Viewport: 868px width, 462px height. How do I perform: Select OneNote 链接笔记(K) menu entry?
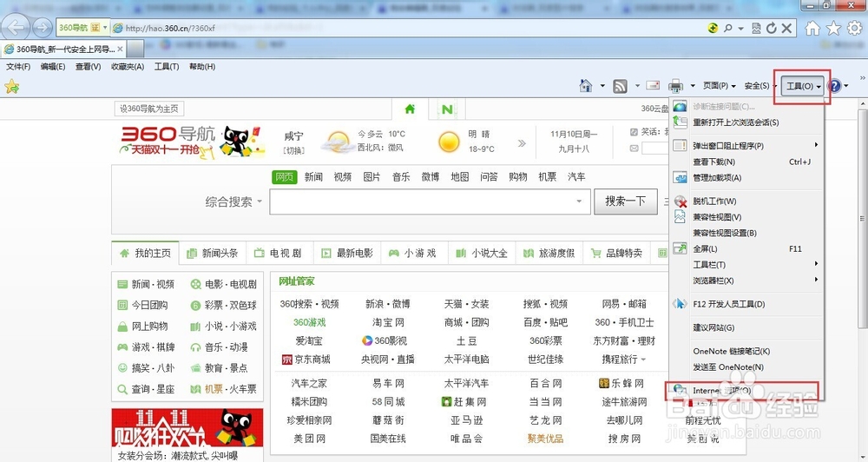click(746, 351)
